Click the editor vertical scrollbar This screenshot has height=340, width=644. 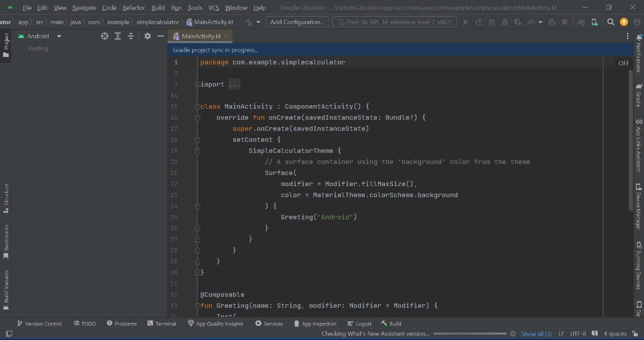630,141
